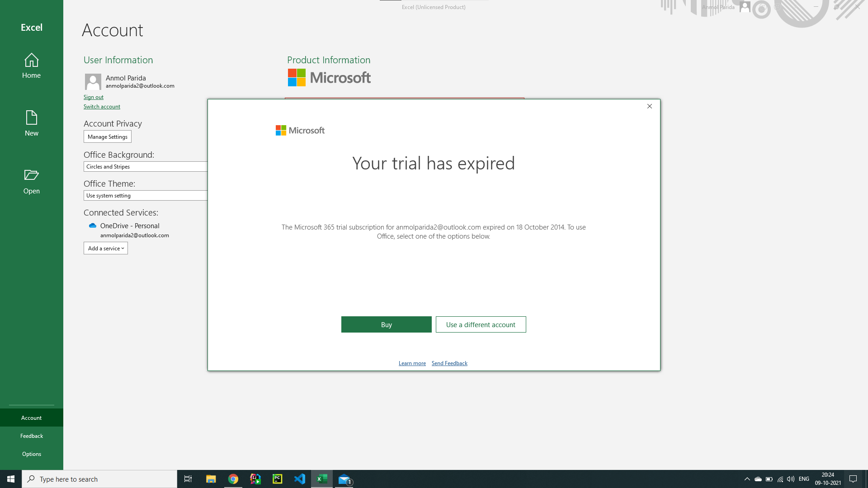This screenshot has width=868, height=488.
Task: Open Account settings menu item
Action: tap(31, 417)
